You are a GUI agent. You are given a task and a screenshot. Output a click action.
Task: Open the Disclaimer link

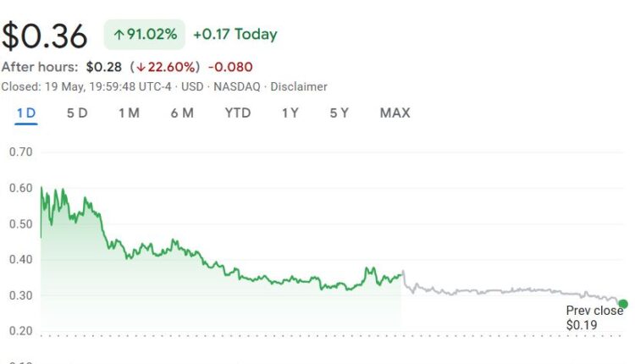pos(299,86)
